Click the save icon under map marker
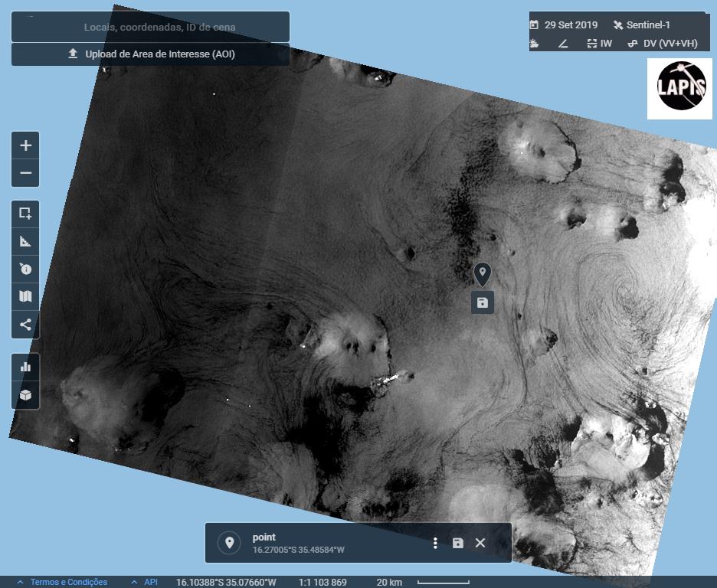Screen dimensions: 717x588 point(482,302)
